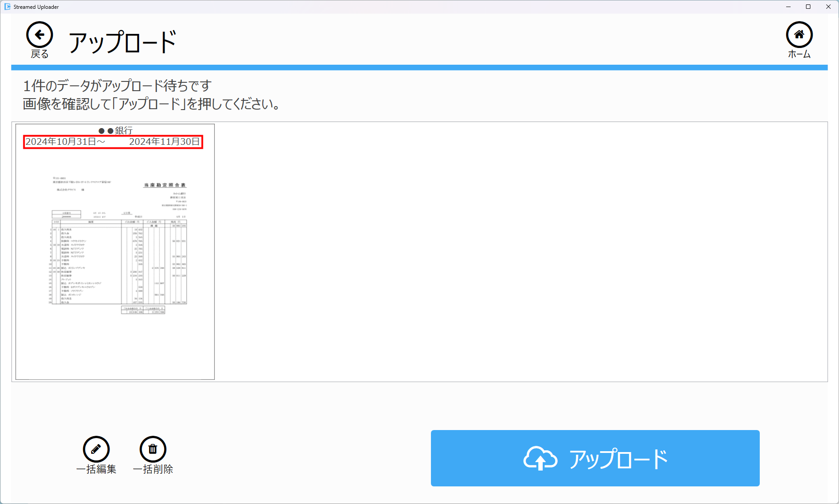Click the 戻る label
The width and height of the screenshot is (839, 504).
tap(40, 54)
